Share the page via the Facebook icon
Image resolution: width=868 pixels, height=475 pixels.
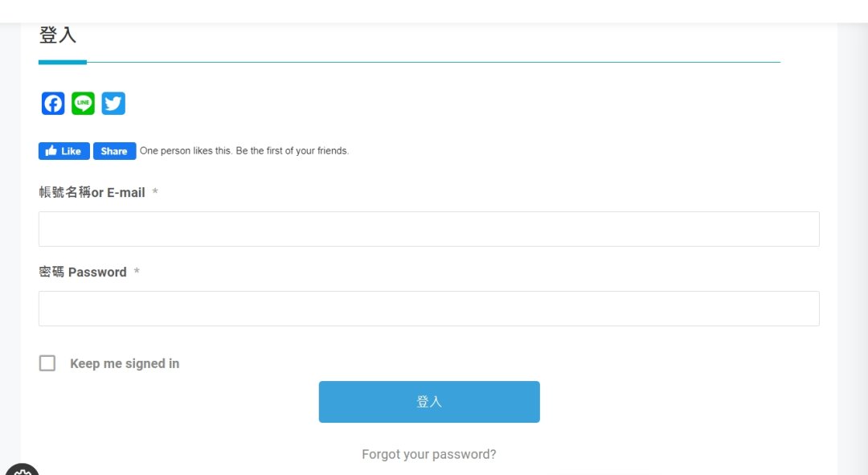53,104
